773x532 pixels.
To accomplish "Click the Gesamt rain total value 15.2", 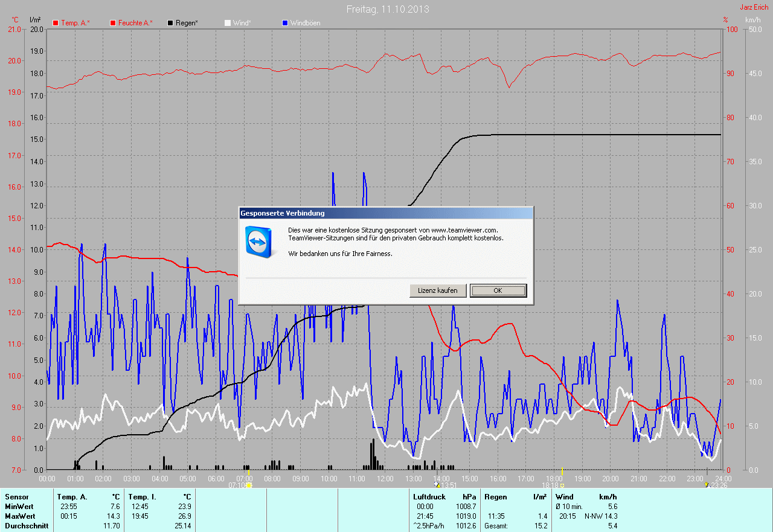I will [x=540, y=526].
